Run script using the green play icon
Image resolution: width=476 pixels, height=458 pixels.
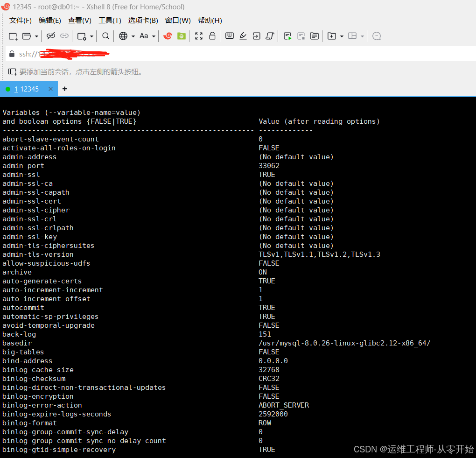click(x=287, y=36)
